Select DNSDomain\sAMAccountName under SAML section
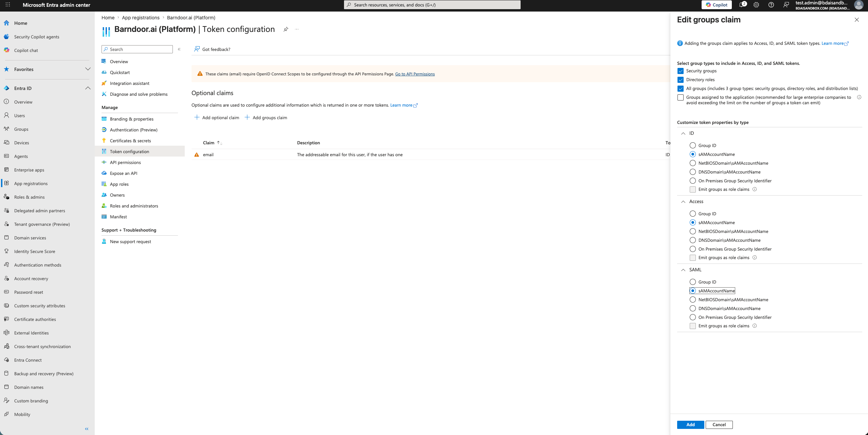868x435 pixels. (x=693, y=308)
